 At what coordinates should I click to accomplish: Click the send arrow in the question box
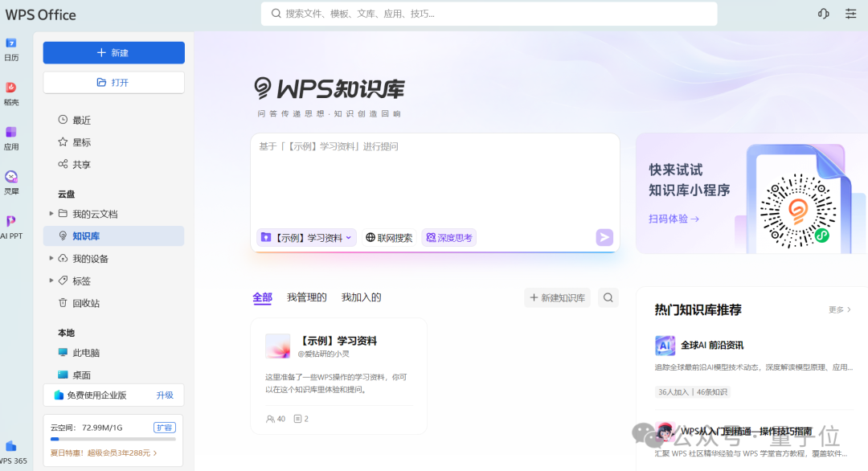click(x=604, y=237)
